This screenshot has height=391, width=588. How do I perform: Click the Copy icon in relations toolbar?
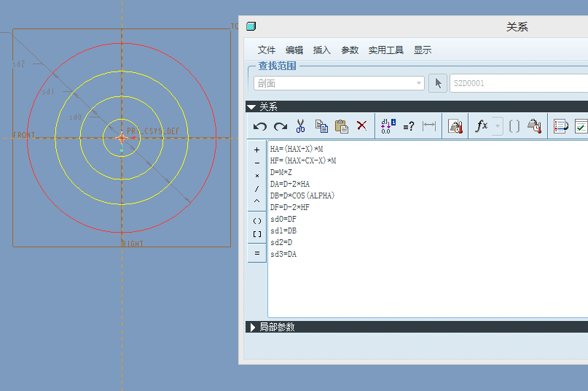[x=321, y=126]
